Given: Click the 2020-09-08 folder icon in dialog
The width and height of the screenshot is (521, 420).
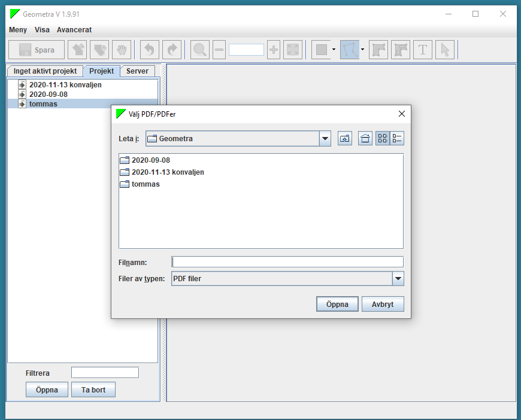Looking at the screenshot, I should tap(125, 160).
